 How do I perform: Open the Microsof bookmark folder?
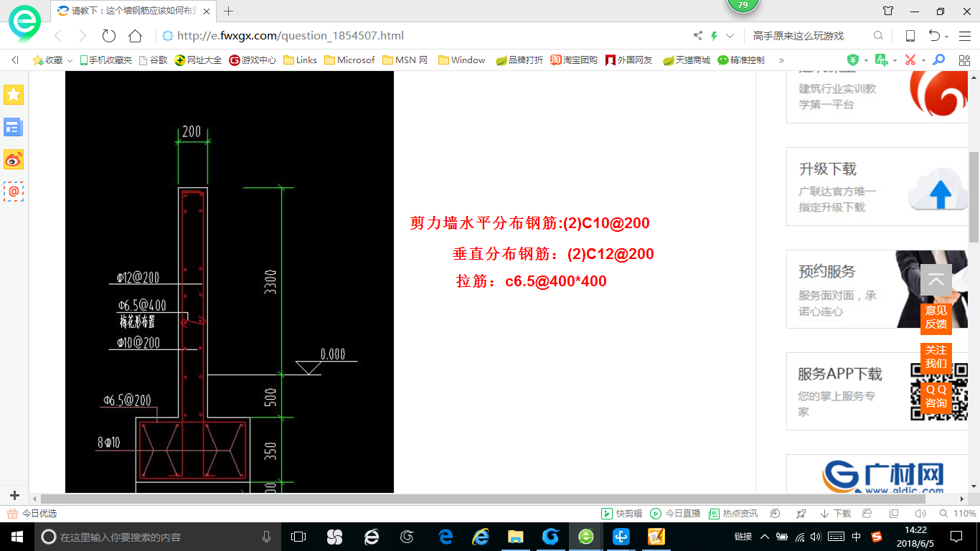click(x=349, y=60)
